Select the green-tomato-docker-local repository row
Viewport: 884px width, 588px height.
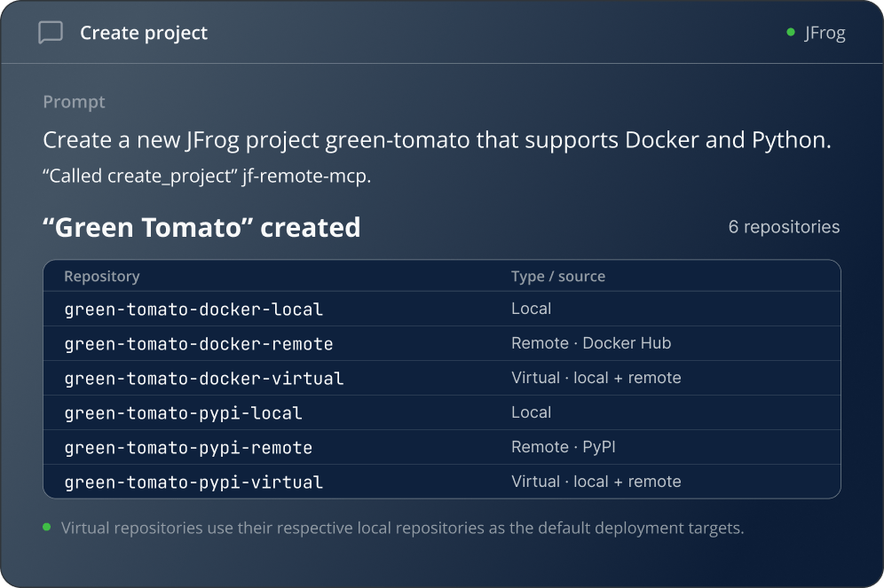[442, 309]
